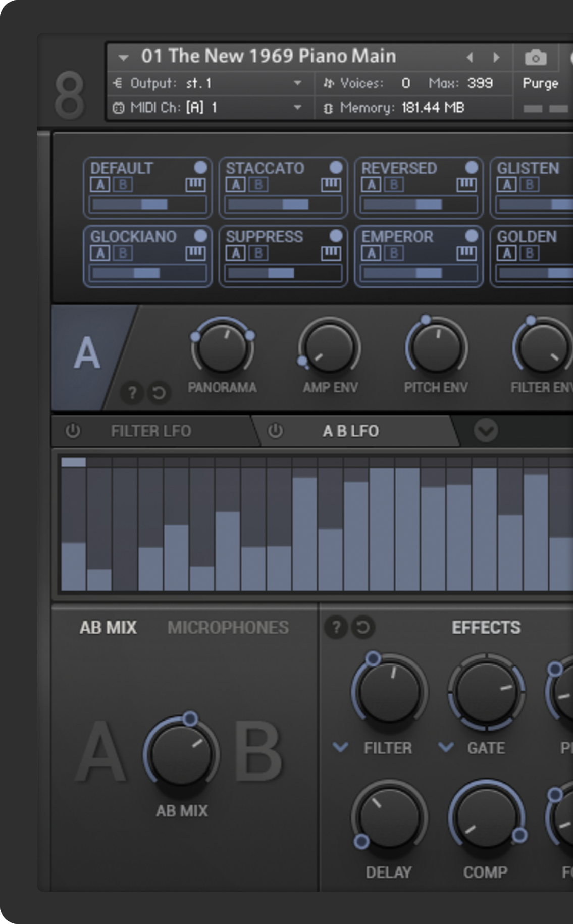The width and height of the screenshot is (573, 924).
Task: Open the snapshot camera icon
Action: (536, 58)
